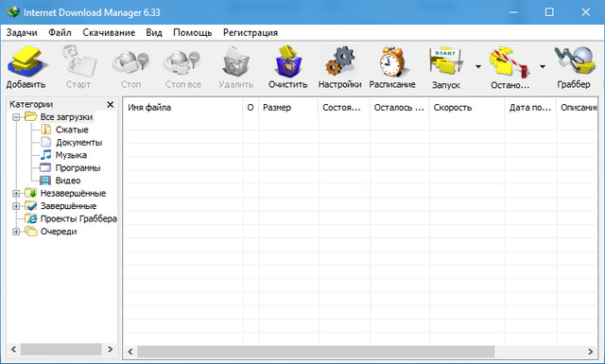
Task: Click the Очереди folders icon
Action: [30, 231]
